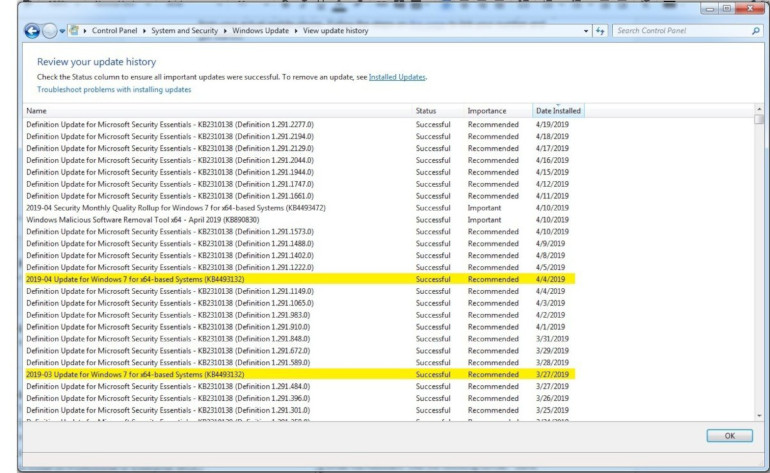Select Definition 1.291.2277.0 update row
Viewport: 770px width, 473px height.
300,125
